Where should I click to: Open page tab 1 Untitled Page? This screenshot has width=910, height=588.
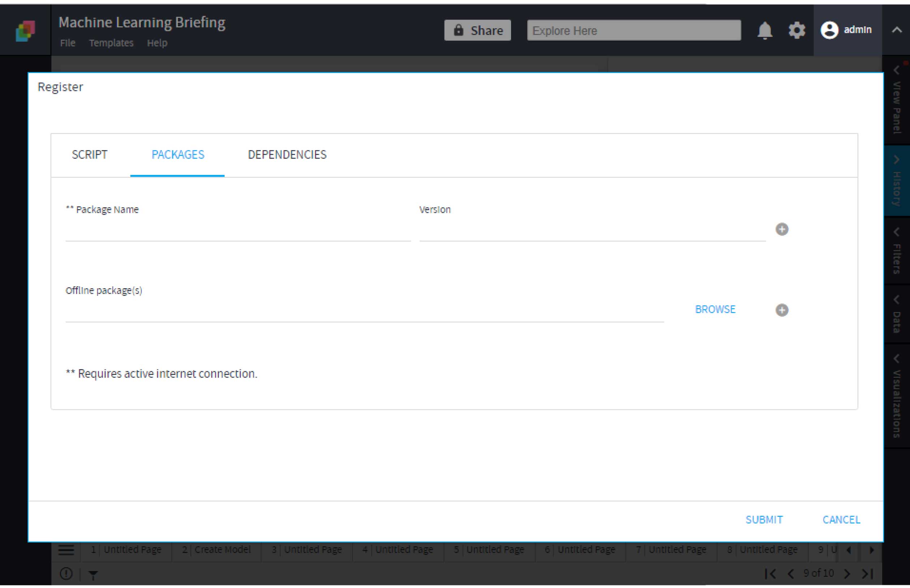(x=126, y=549)
